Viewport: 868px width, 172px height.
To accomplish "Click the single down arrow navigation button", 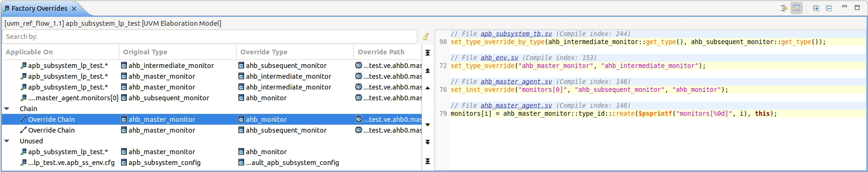I will point(428,125).
